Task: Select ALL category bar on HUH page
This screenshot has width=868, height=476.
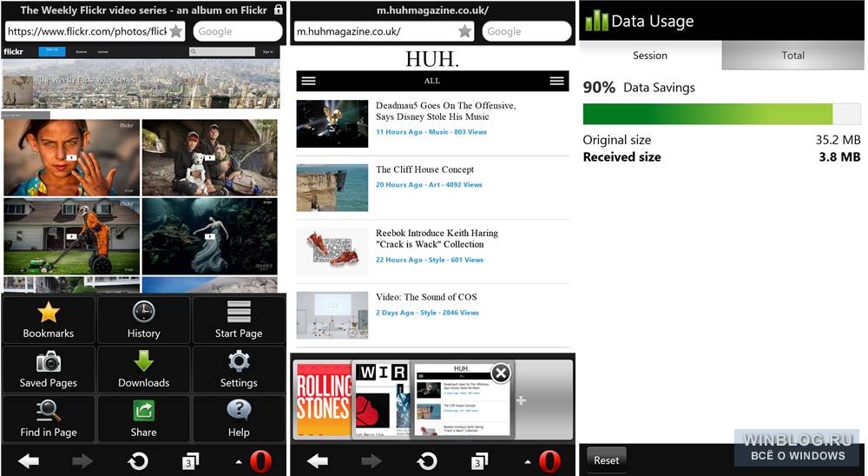Action: coord(432,81)
